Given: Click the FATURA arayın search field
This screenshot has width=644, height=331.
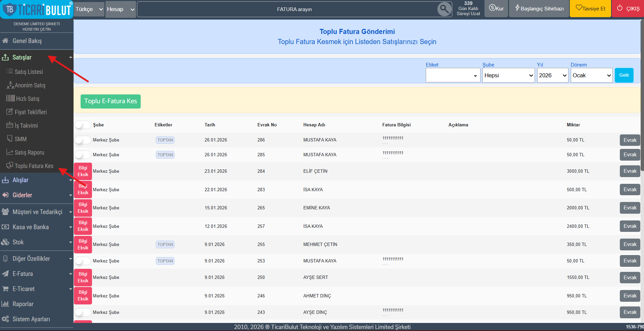Looking at the screenshot, I should [294, 9].
